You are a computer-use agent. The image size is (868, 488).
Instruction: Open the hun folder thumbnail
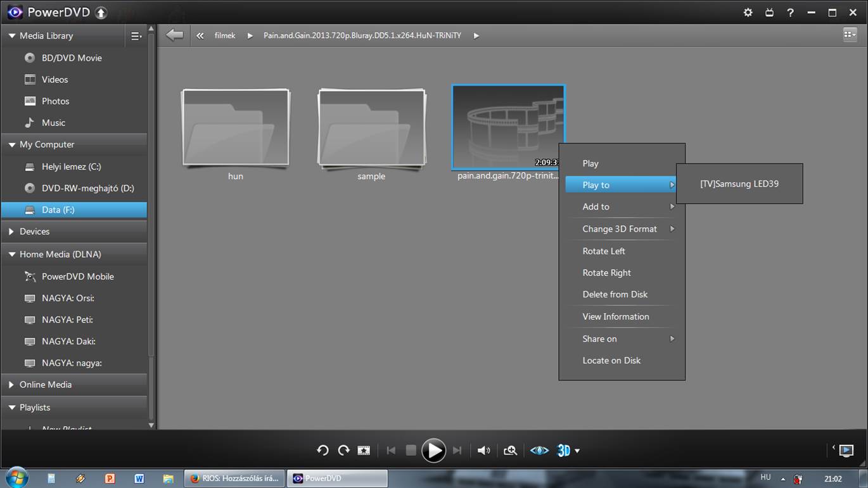236,128
